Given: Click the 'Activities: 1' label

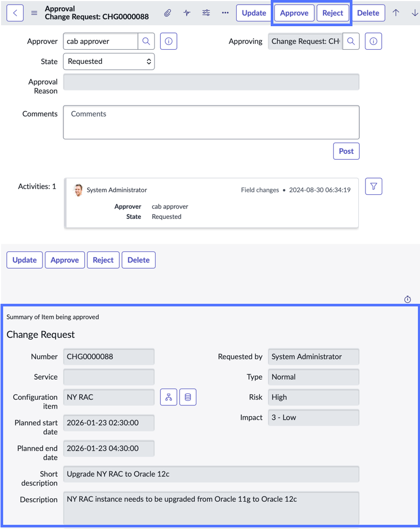Looking at the screenshot, I should pos(37,186).
